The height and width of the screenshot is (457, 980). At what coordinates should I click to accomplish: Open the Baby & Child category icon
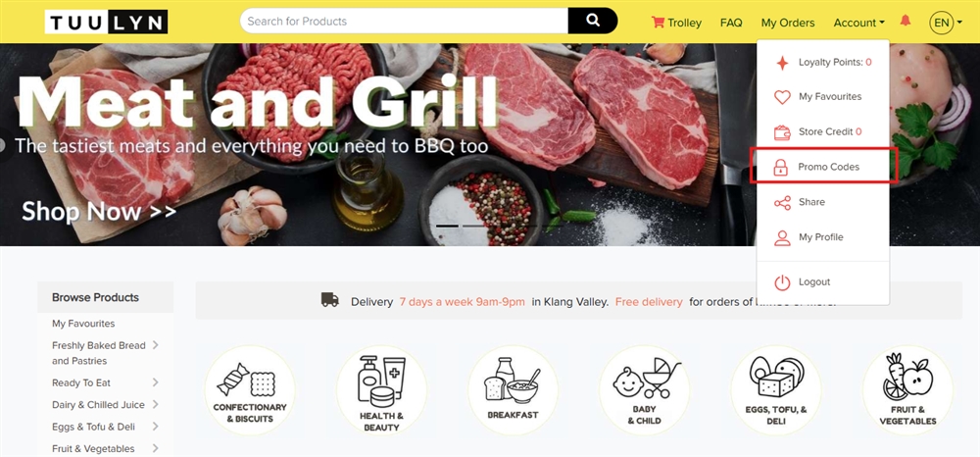645,390
